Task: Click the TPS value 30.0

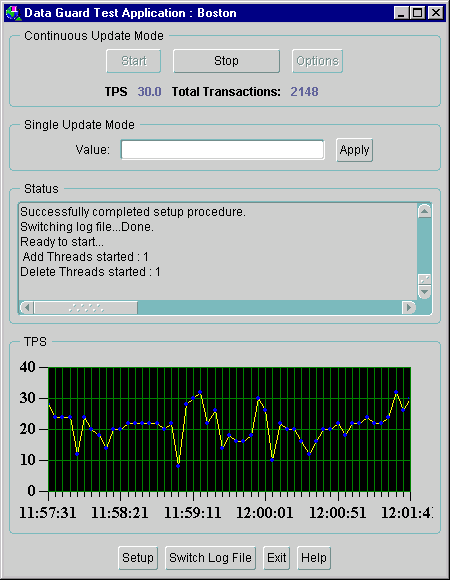Action: tap(149, 92)
